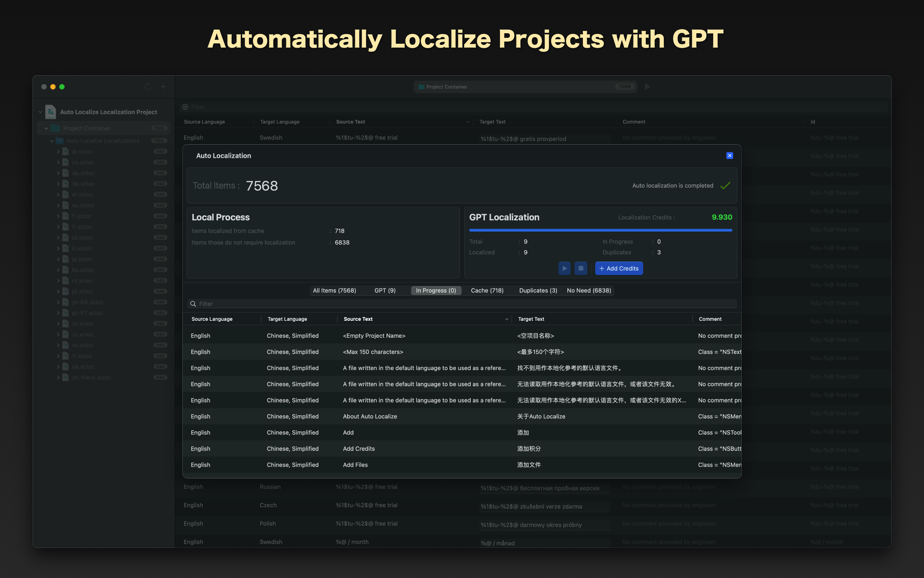Sort by dialog Source Text column header
This screenshot has height=578, width=924.
click(424, 319)
